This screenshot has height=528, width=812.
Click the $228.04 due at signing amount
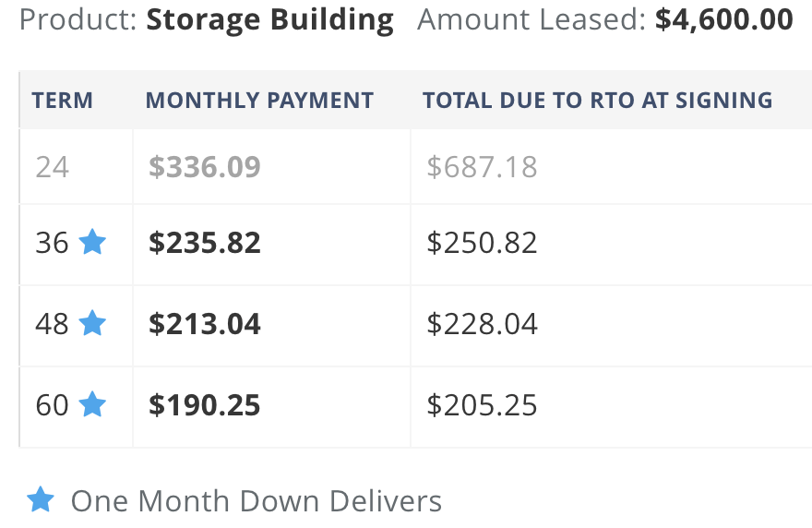[x=482, y=324]
